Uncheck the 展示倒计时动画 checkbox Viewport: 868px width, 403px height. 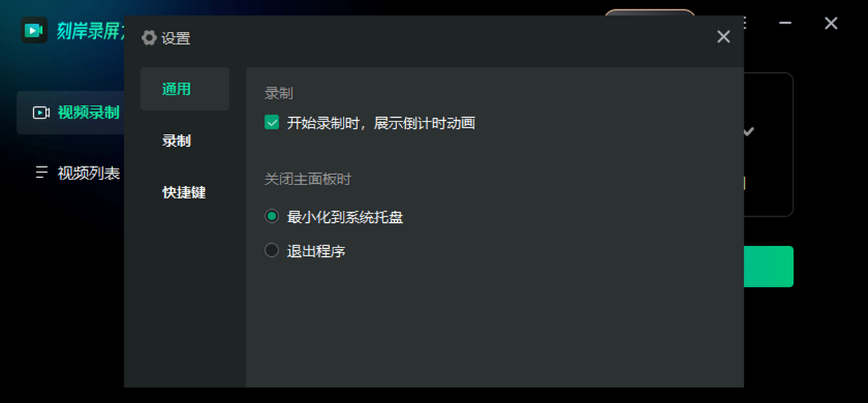coord(272,123)
